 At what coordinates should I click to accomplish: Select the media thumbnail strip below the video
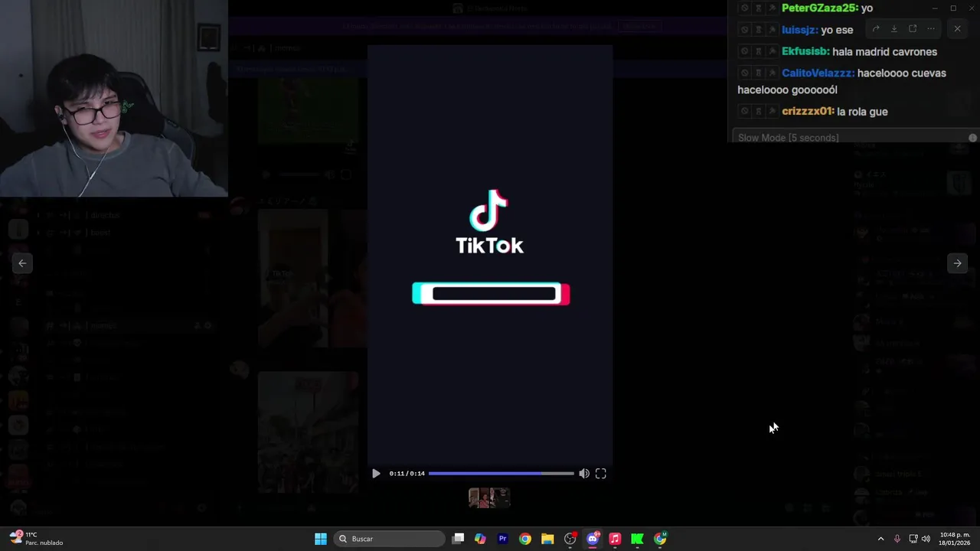(x=489, y=497)
